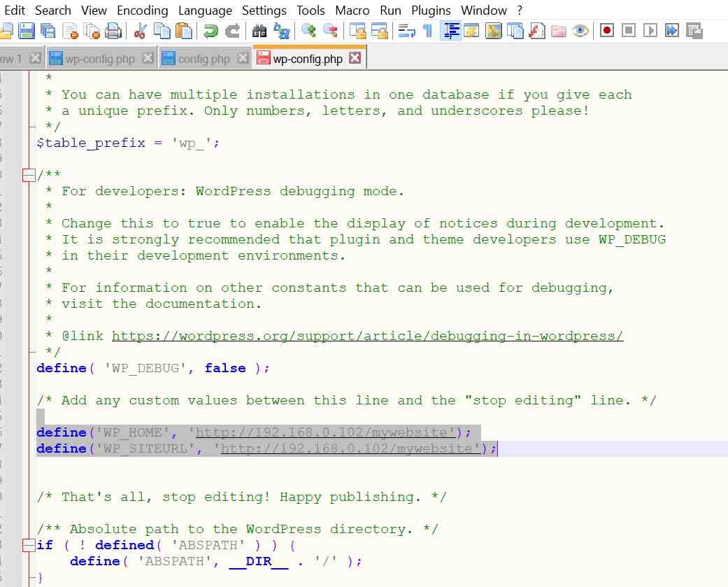The height and width of the screenshot is (587, 728).
Task: Open the Encoding menu
Action: click(x=142, y=10)
